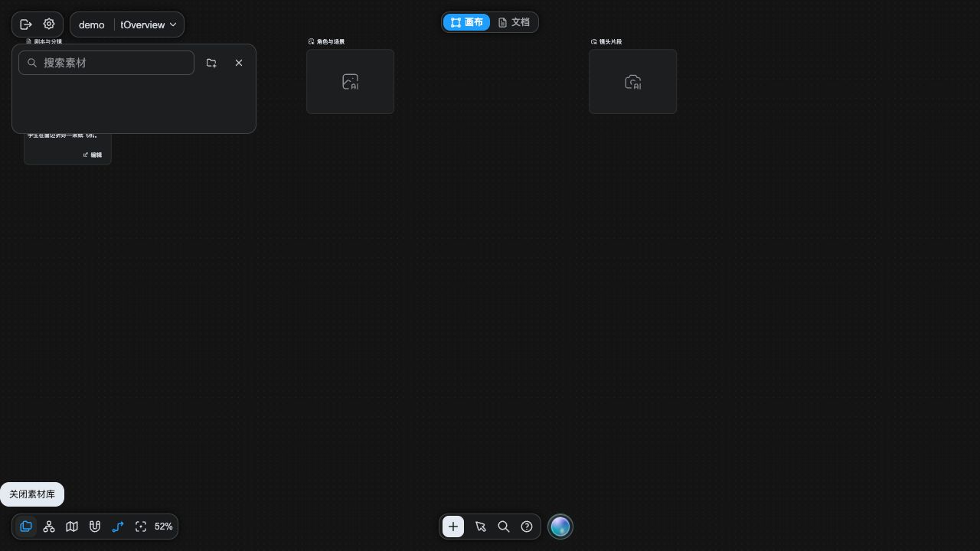
Task: Click the plus add-node button
Action: click(453, 527)
